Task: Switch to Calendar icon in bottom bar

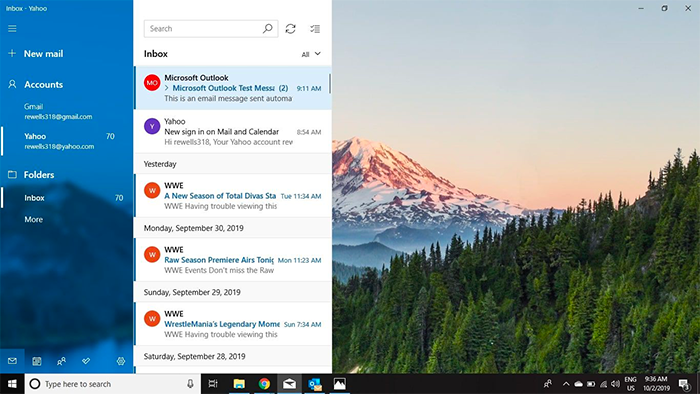Action: pos(37,361)
